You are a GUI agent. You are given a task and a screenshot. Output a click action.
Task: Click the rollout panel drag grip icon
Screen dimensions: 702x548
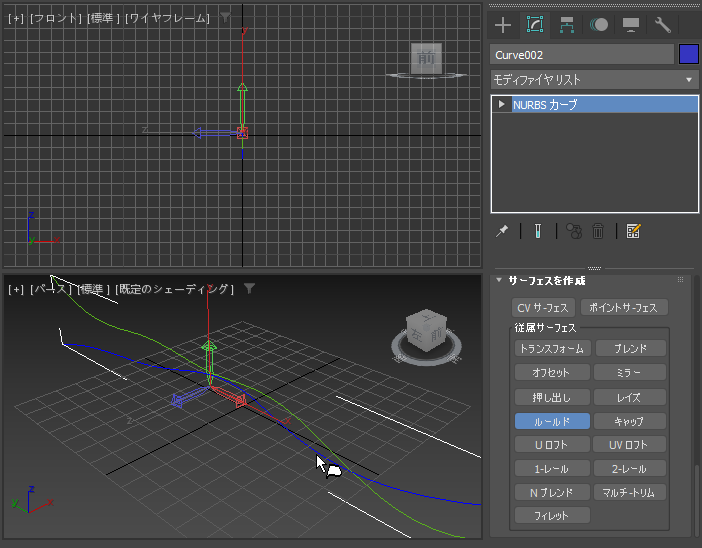pyautogui.click(x=681, y=280)
